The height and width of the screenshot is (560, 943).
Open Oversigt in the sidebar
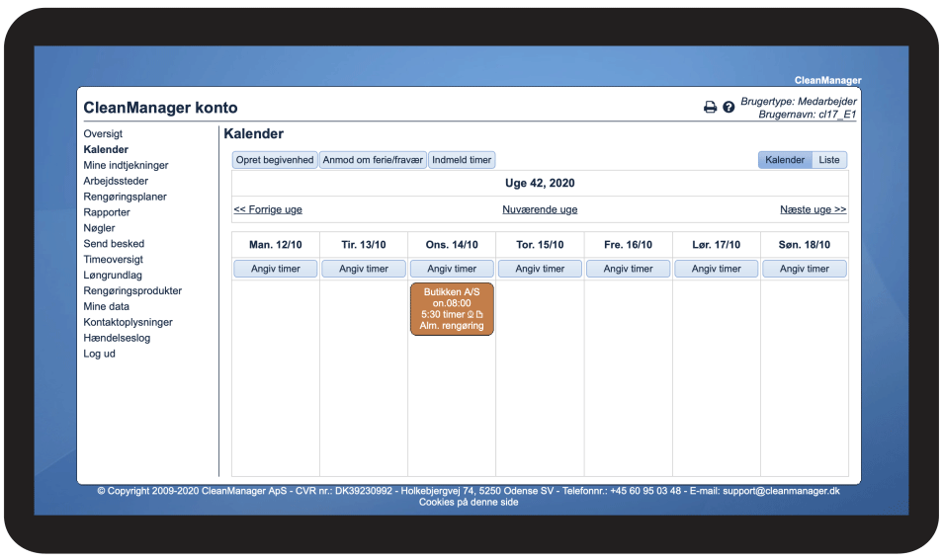(x=103, y=133)
